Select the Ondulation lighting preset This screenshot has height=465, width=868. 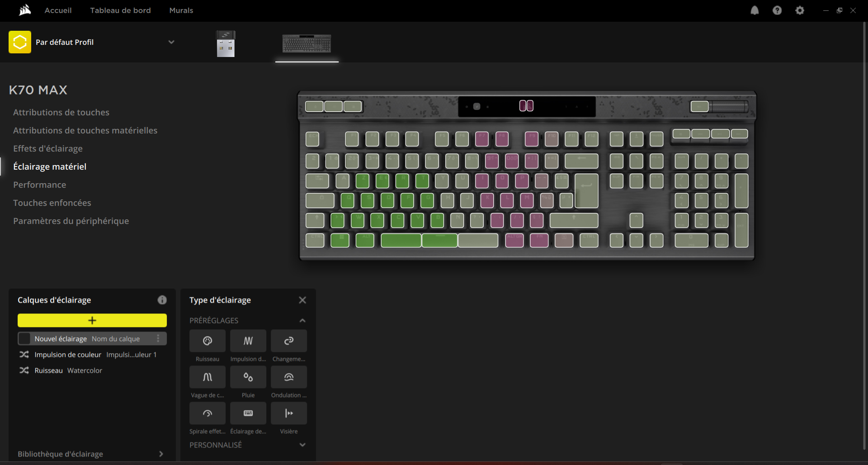(x=288, y=377)
